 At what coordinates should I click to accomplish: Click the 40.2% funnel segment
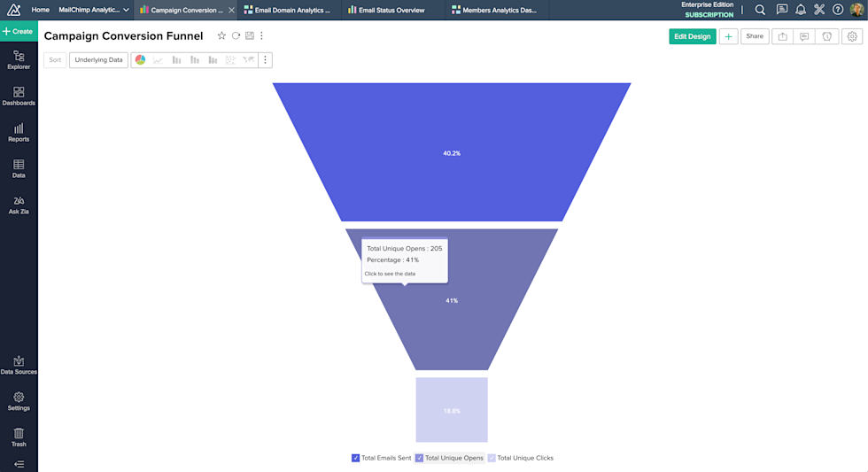[x=452, y=153]
